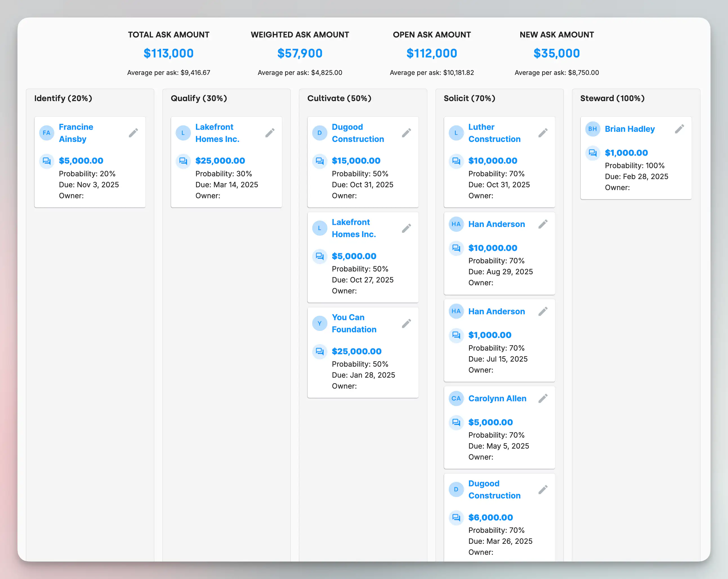This screenshot has height=579, width=728.
Task: Click the Solicit (70%) column header
Action: [469, 98]
